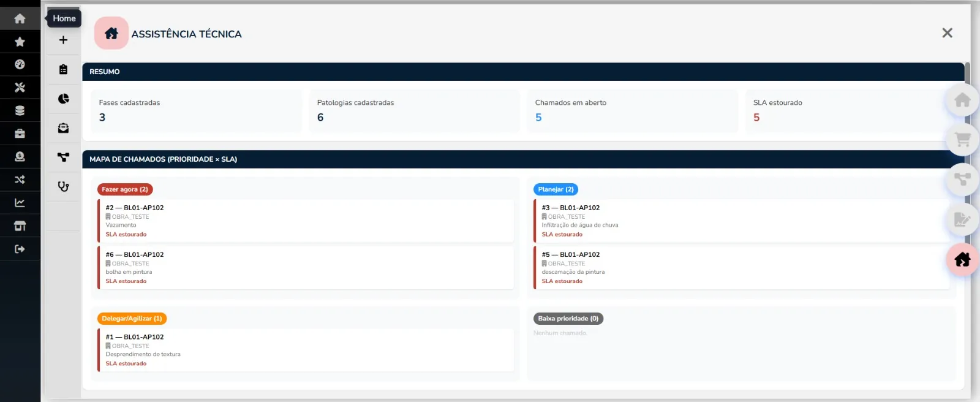The width and height of the screenshot is (980, 402).
Task: Click the 'Baixa prioridade (0)' badge
Action: [568, 319]
